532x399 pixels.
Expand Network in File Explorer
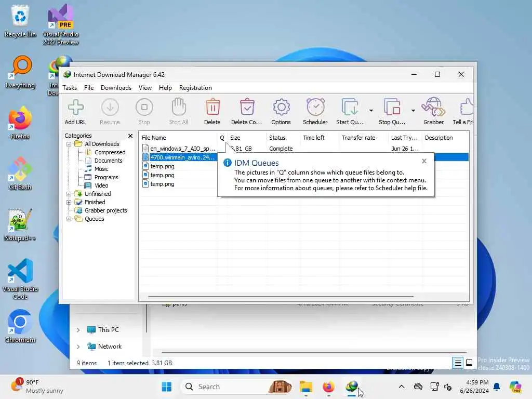(78, 347)
